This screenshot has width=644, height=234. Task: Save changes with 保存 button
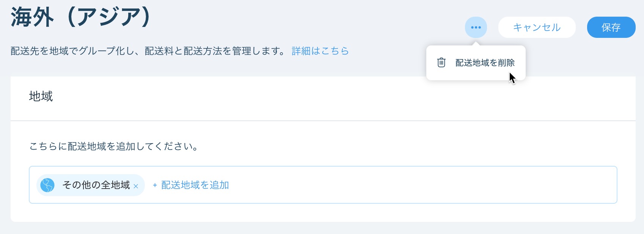click(x=611, y=27)
